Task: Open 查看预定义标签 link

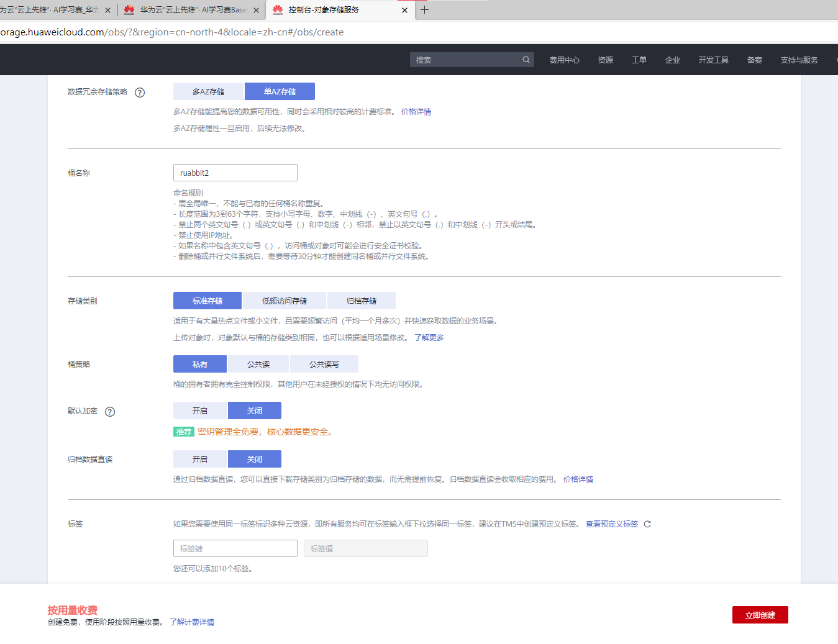Action: pyautogui.click(x=612, y=524)
